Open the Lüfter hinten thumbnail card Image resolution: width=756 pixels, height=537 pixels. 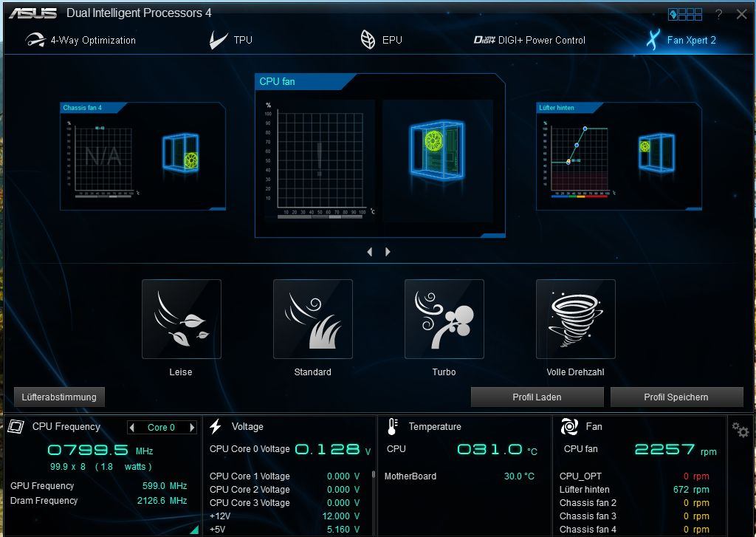(x=619, y=157)
